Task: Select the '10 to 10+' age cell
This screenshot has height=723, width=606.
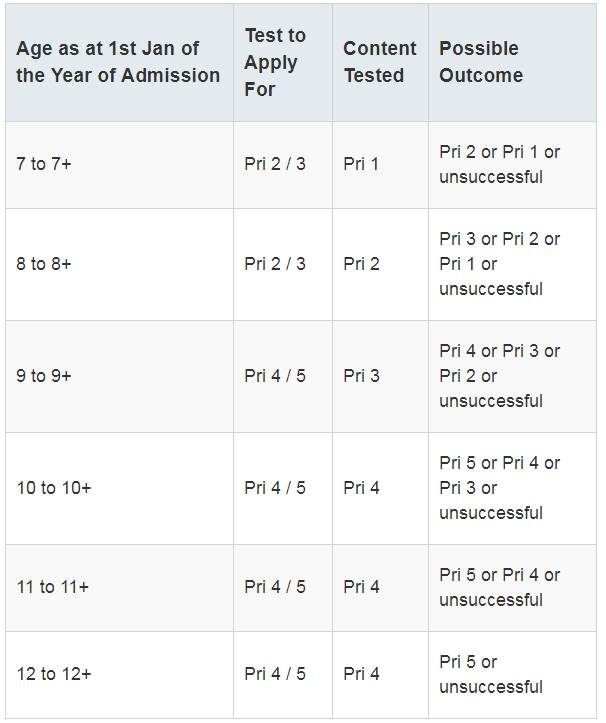Action: tap(52, 488)
